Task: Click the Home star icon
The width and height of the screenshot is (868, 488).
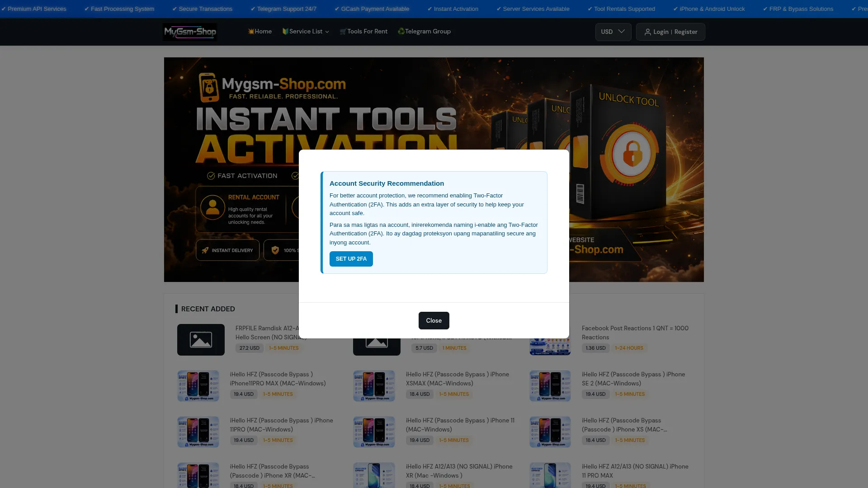Action: click(x=251, y=32)
